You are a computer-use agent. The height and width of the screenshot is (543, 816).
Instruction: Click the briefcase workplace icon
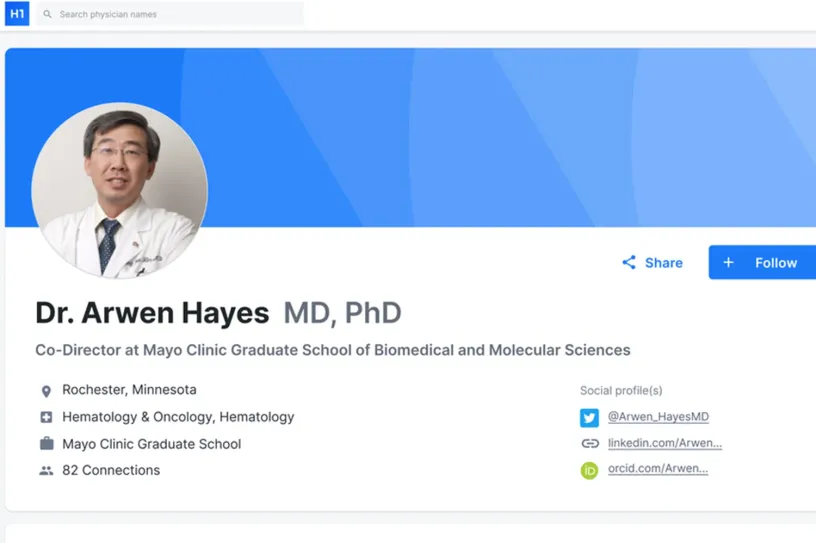click(46, 444)
